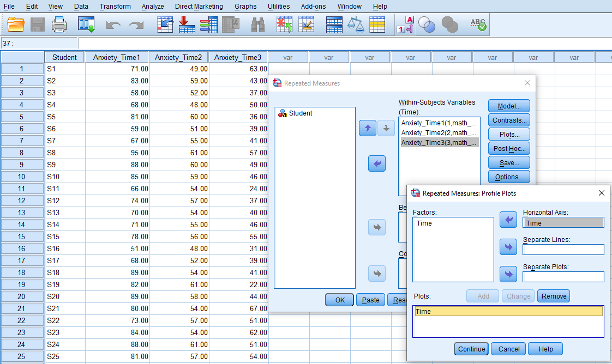Click the Print icon in toolbar
Viewport: 612px width, 364px height.
(59, 25)
